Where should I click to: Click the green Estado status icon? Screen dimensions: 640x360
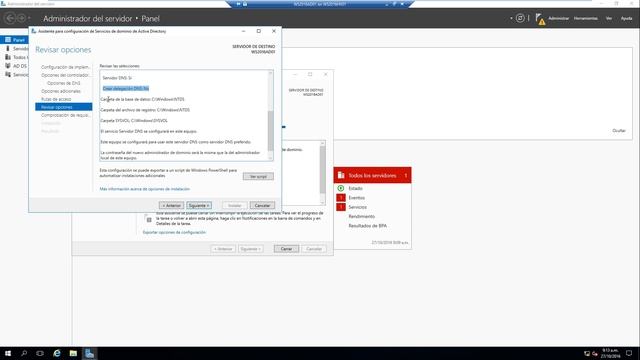340,188
